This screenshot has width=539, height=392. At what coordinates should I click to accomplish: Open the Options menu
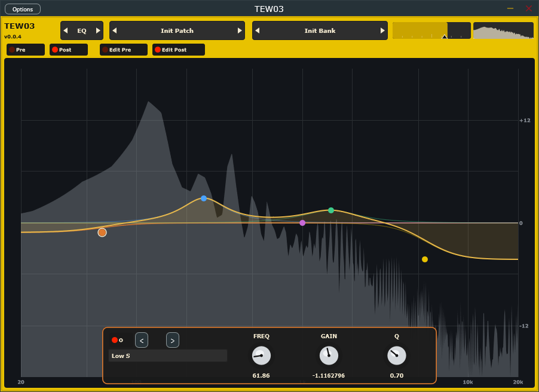tap(23, 10)
